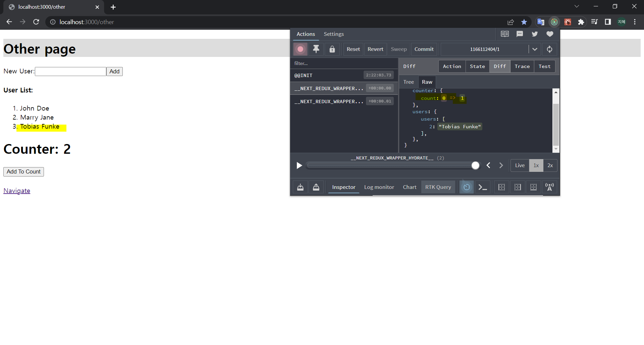Click the Twitter bird icon

pyautogui.click(x=535, y=34)
